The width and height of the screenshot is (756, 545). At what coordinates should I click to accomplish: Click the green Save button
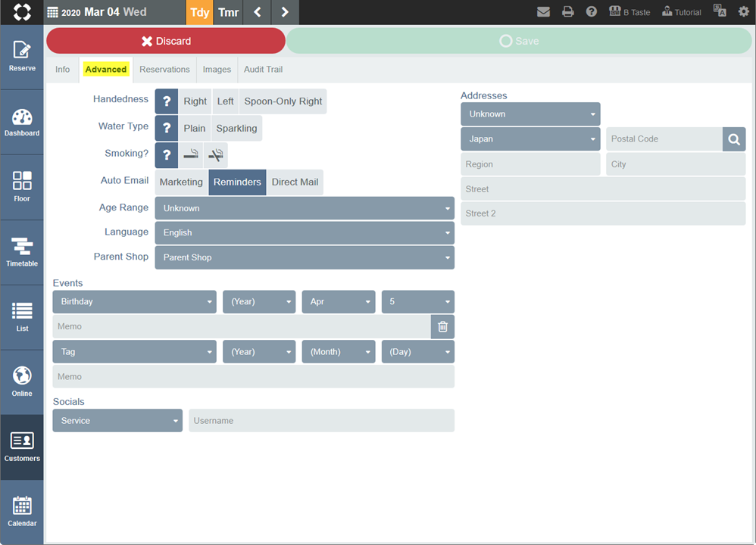(x=519, y=41)
